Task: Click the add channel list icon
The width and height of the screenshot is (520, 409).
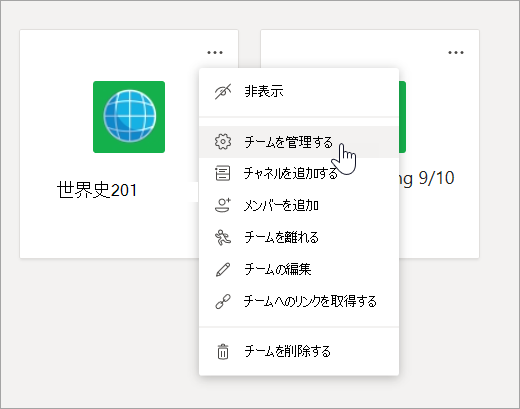Action: pyautogui.click(x=223, y=173)
